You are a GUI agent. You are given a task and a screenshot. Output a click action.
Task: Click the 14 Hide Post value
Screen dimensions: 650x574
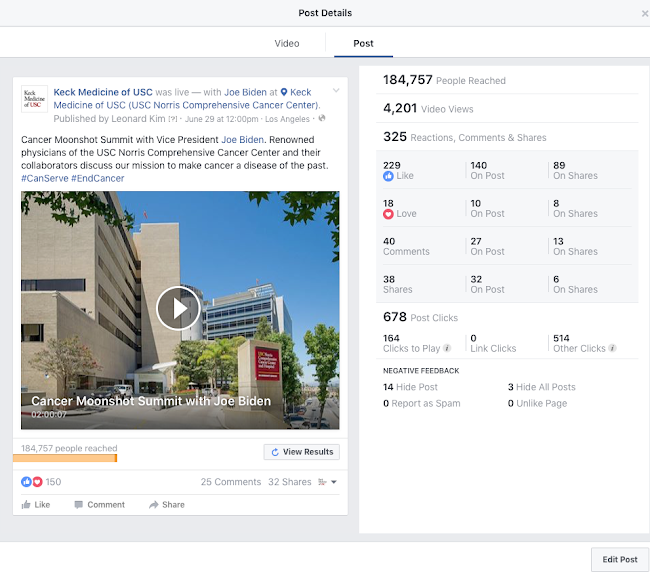tap(410, 387)
